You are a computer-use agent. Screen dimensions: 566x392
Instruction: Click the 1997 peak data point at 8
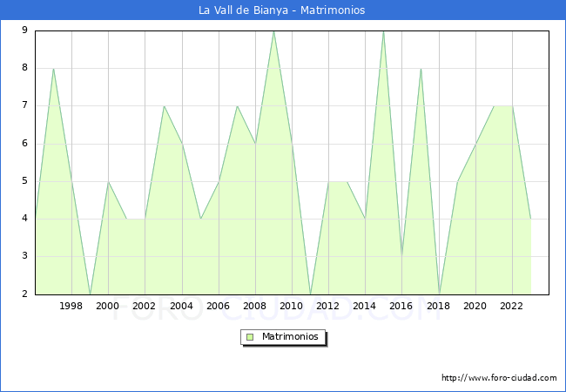click(x=53, y=69)
